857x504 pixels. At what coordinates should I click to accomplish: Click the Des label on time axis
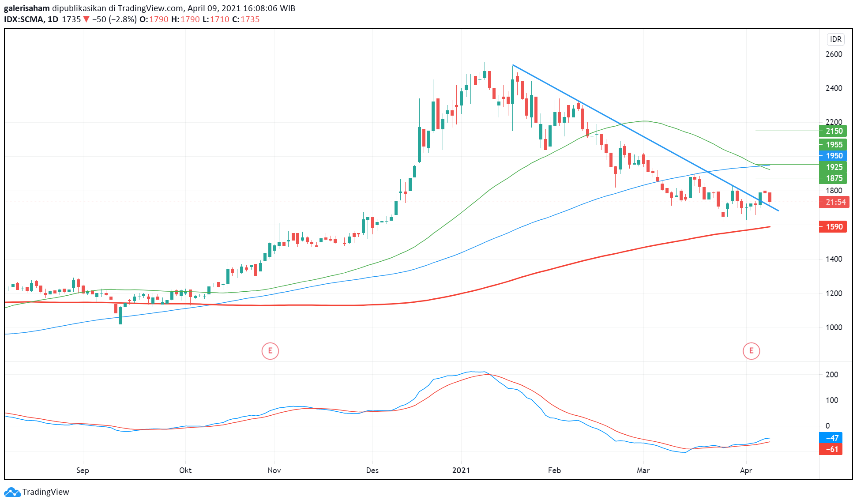[372, 470]
